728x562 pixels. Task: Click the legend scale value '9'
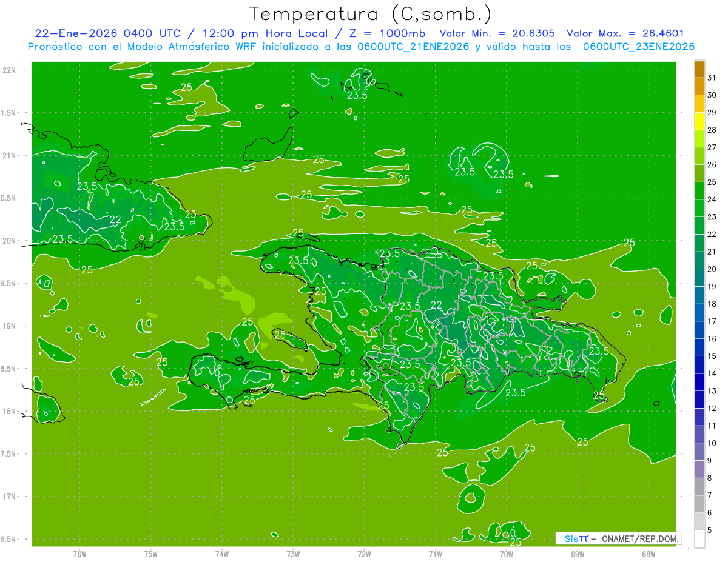(x=710, y=461)
